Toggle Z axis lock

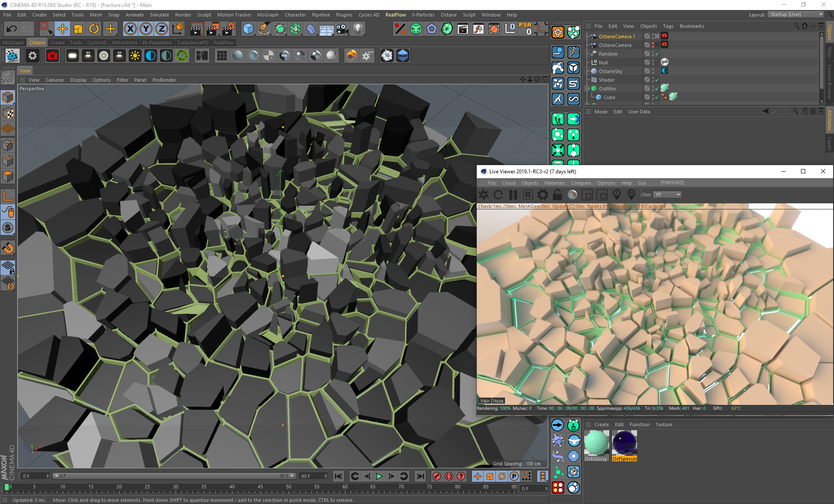(x=161, y=29)
